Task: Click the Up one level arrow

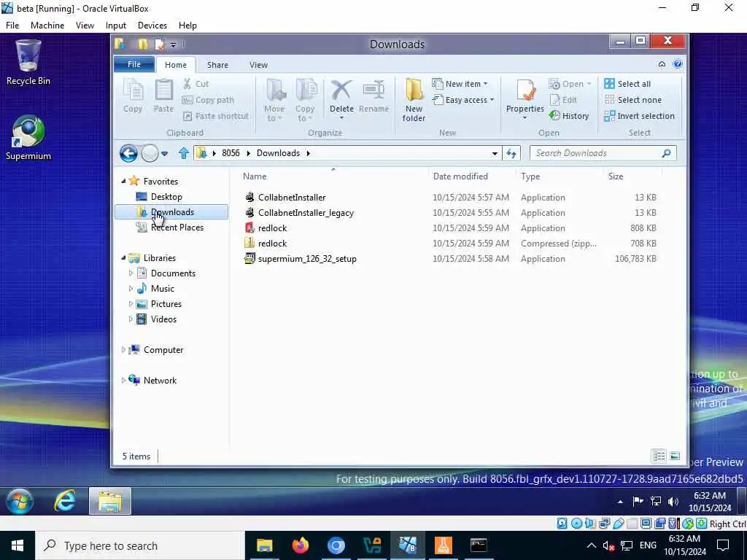Action: click(183, 153)
